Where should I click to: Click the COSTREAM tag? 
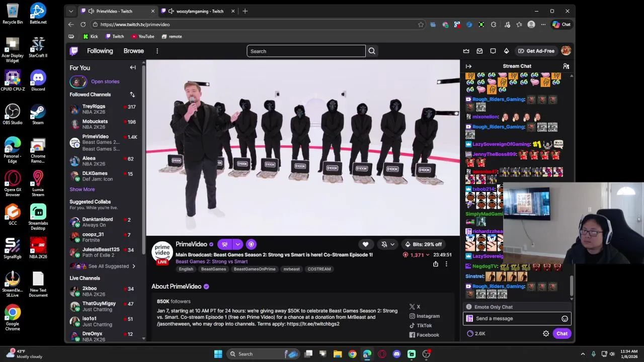pos(319,269)
